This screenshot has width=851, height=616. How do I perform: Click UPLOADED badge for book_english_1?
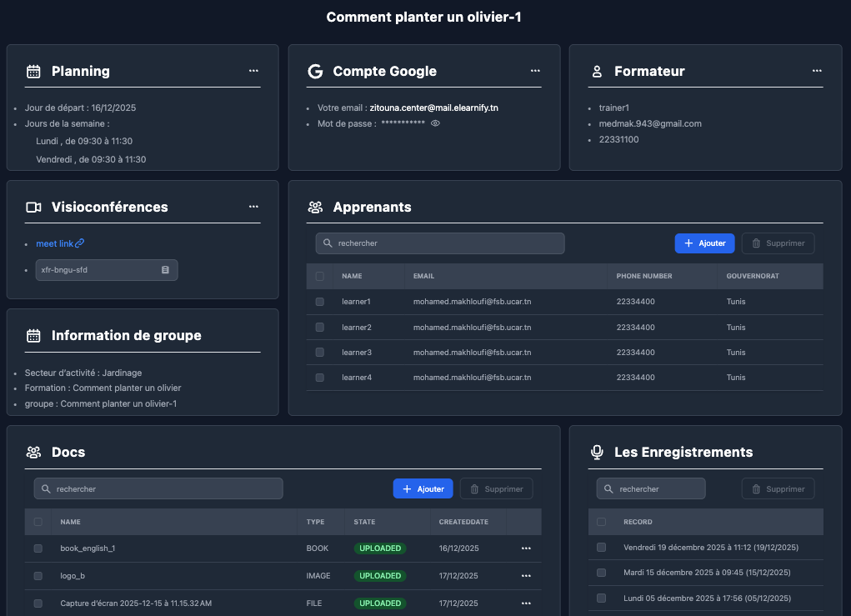click(x=380, y=548)
